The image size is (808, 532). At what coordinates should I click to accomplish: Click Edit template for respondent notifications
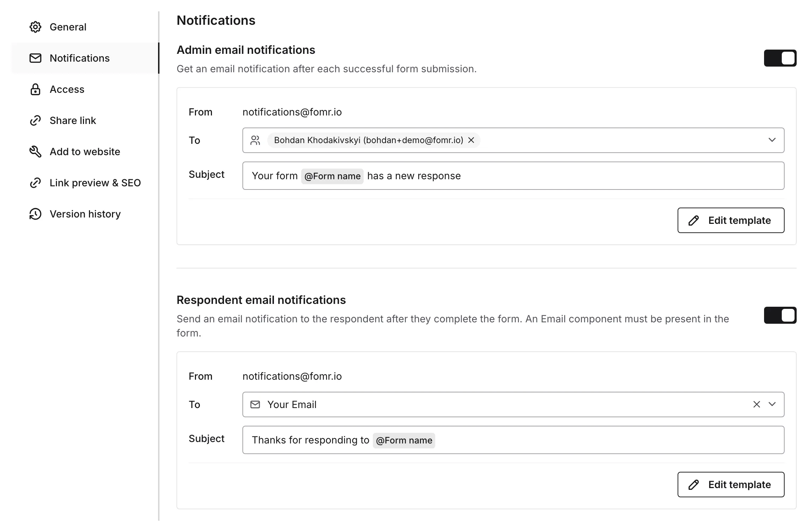coord(731,485)
